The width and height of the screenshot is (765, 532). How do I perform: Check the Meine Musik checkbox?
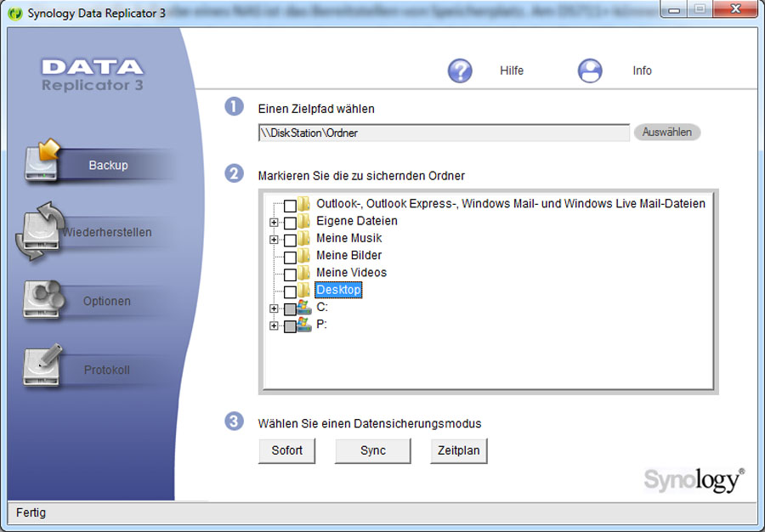click(x=290, y=240)
